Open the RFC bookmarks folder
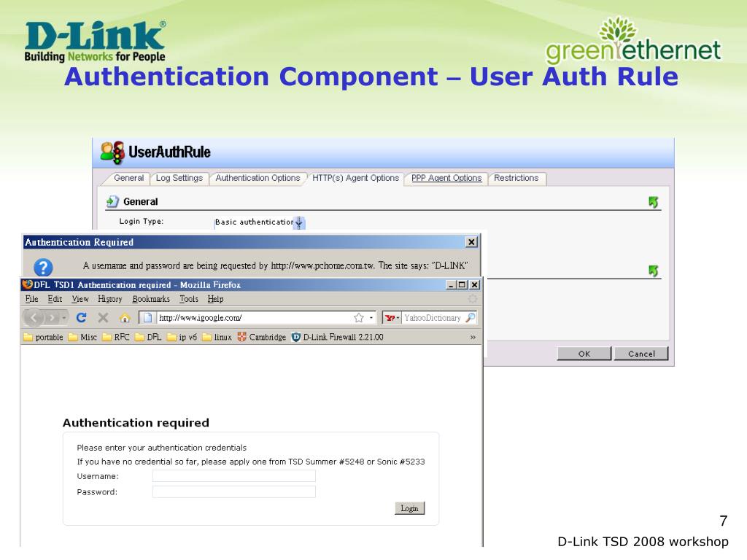This screenshot has width=747, height=560. pyautogui.click(x=116, y=337)
